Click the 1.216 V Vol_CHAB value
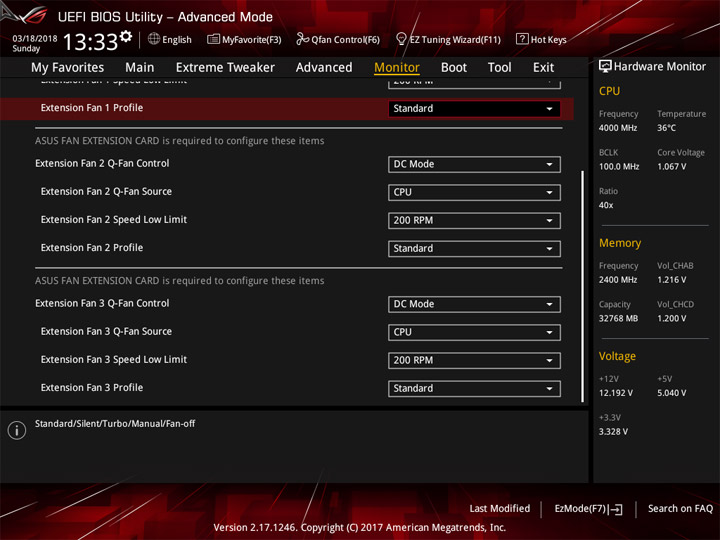The height and width of the screenshot is (540, 720). pyautogui.click(x=672, y=280)
